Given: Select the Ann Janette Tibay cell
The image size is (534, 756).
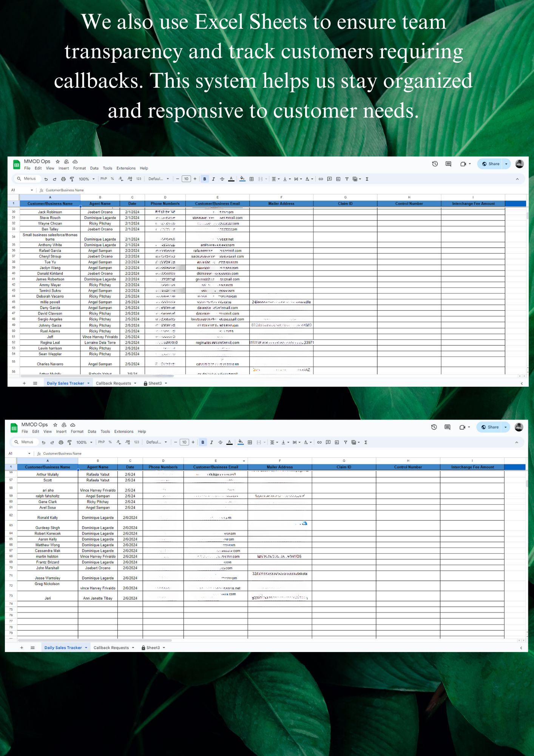Looking at the screenshot, I should coord(98,596).
